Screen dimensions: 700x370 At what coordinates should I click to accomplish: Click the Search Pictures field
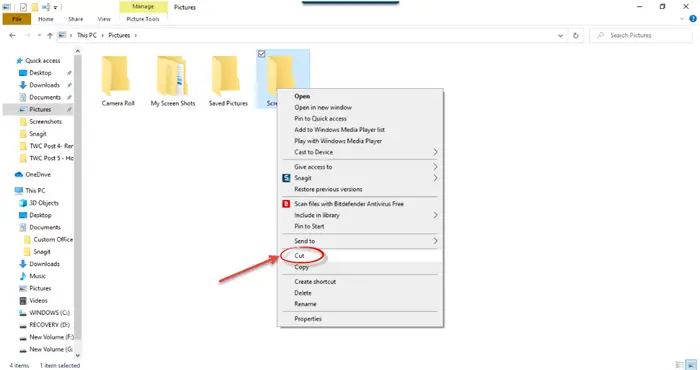coord(641,35)
